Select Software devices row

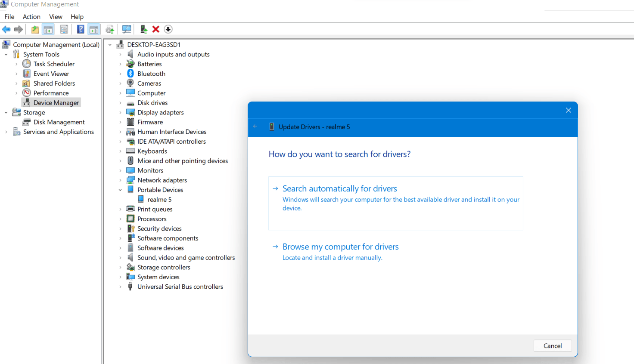(x=160, y=248)
